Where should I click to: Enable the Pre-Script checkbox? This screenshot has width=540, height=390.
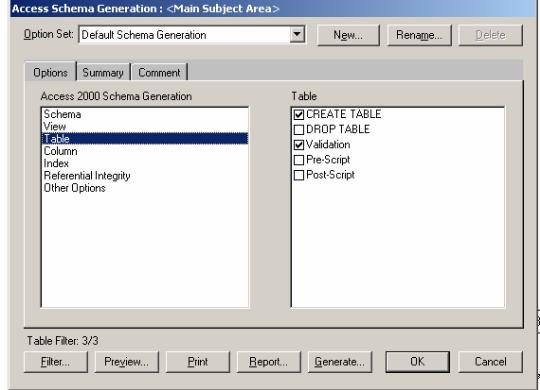coord(299,160)
